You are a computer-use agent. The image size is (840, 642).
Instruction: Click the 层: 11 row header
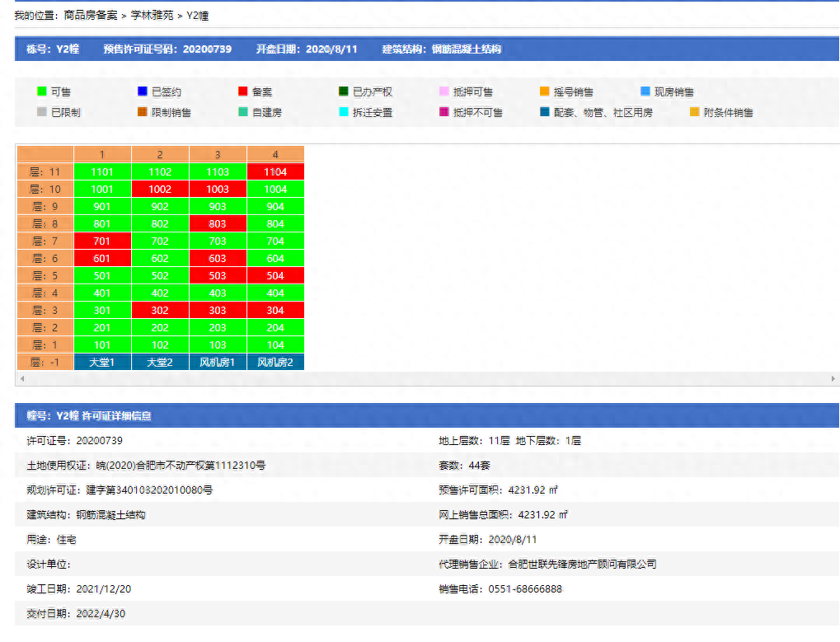point(45,172)
